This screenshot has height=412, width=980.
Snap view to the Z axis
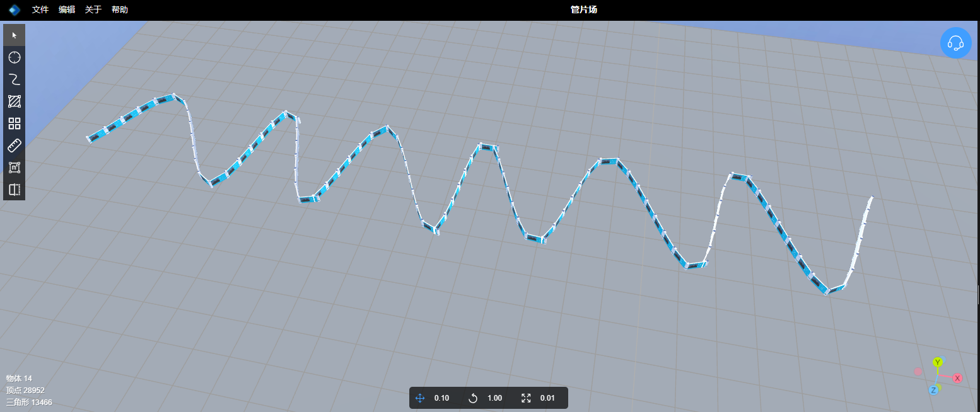coord(933,391)
